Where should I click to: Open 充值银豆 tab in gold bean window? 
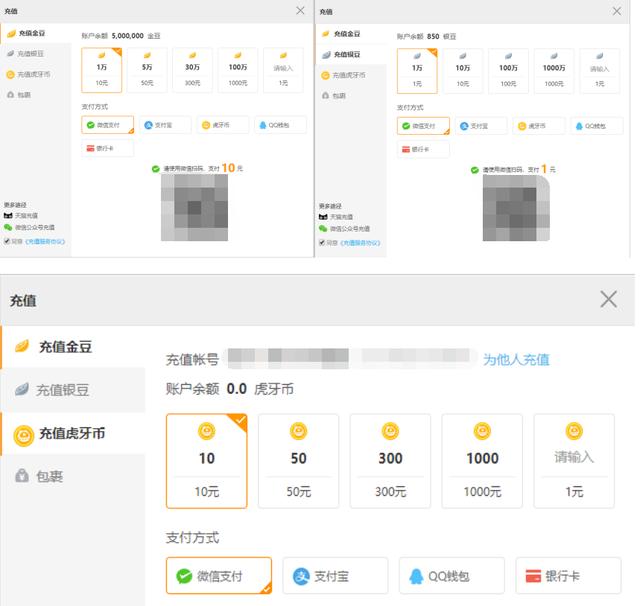click(36, 53)
